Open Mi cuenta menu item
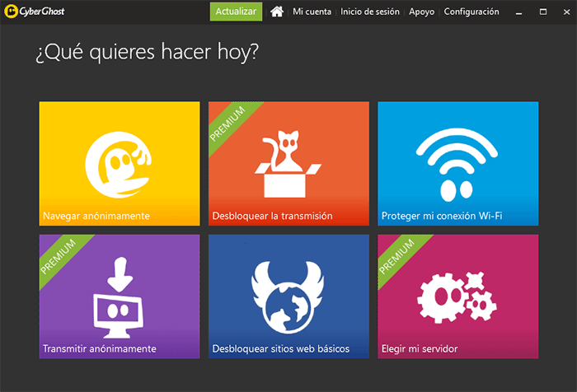The image size is (577, 392). 312,12
